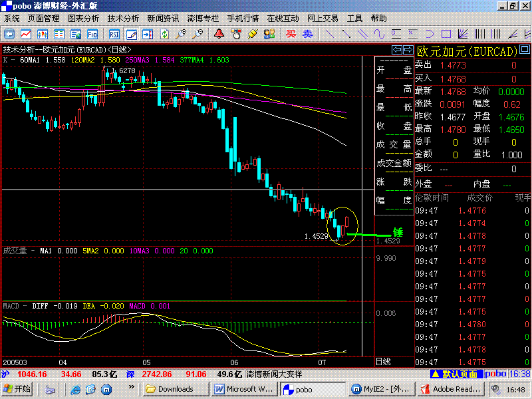Click the next chart right arrow button
Screen dimensions: 532x399
[x=408, y=50]
